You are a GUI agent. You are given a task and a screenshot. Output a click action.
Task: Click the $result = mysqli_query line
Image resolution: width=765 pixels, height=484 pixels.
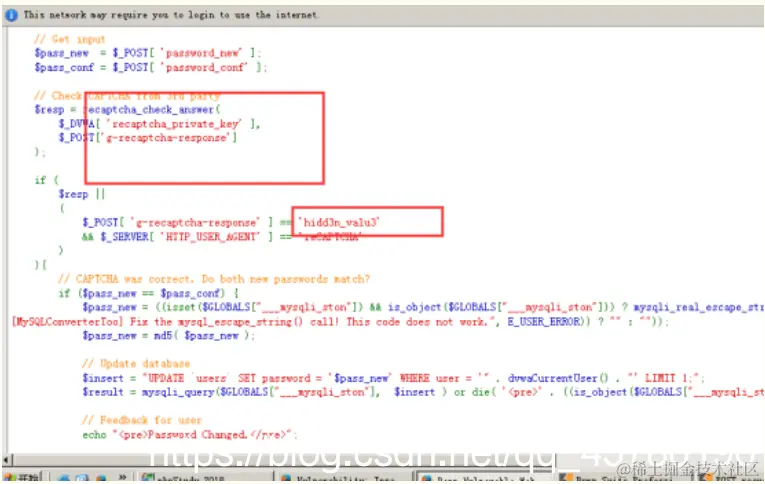click(423, 392)
